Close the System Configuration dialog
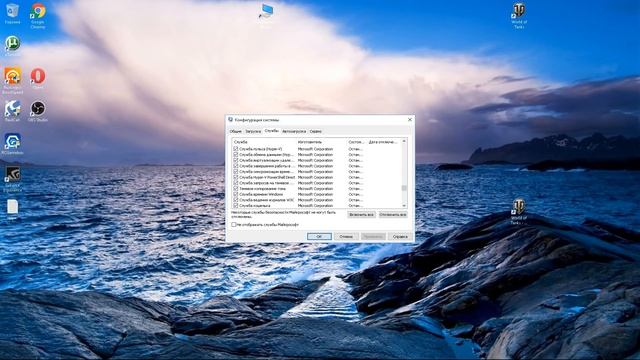640x360 pixels. point(410,120)
